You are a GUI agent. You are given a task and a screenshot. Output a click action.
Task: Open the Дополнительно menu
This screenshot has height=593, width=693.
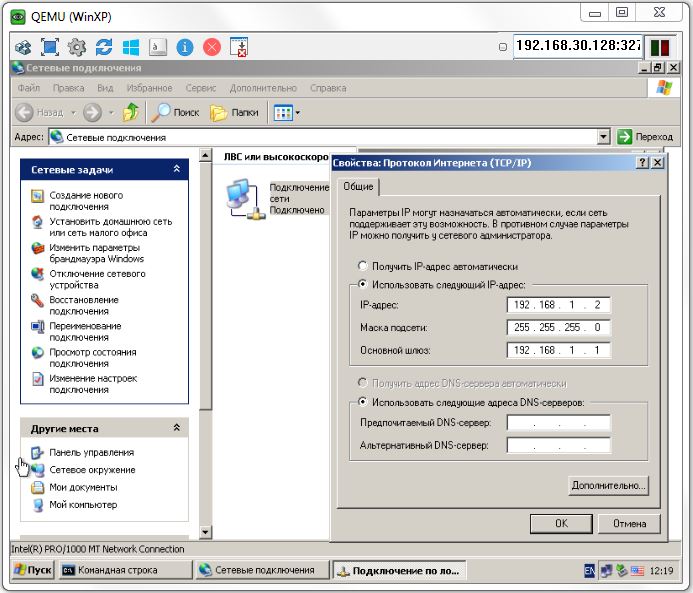point(263,88)
